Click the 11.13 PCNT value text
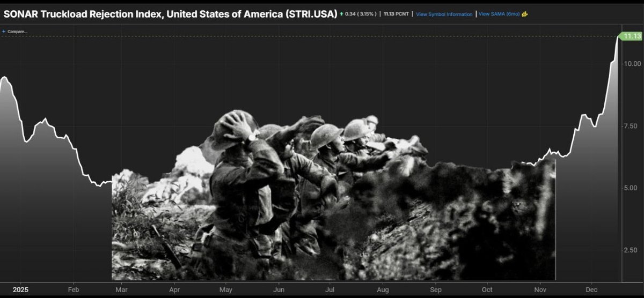The height and width of the screenshot is (298, 644). pos(396,14)
